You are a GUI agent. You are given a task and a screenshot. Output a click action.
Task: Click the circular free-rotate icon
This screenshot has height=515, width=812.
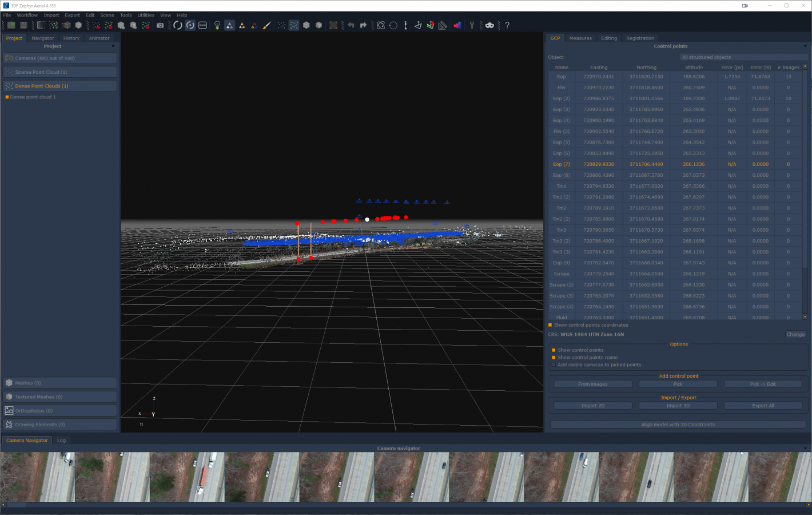[393, 25]
